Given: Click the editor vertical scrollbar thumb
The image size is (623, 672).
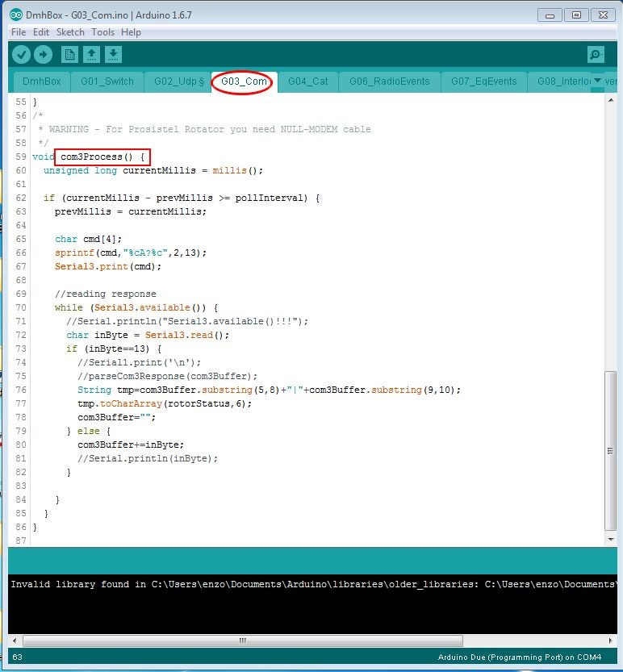Looking at the screenshot, I should tap(611, 451).
